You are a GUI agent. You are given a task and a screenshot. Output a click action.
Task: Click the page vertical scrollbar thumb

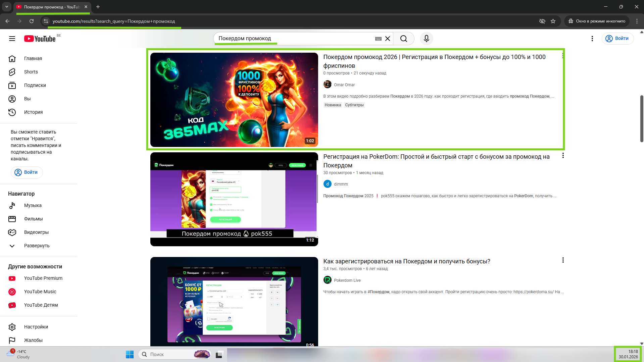tap(642, 119)
